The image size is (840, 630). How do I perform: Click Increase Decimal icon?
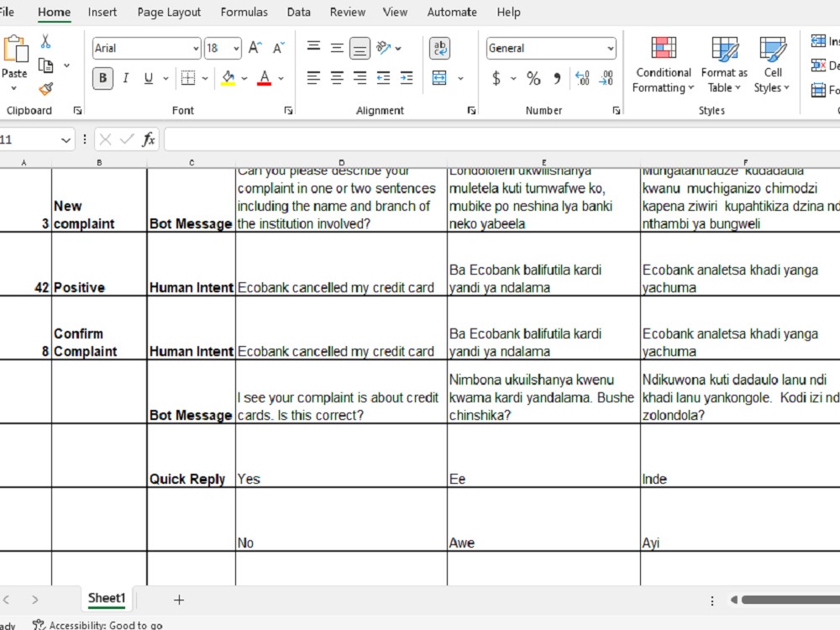click(582, 78)
